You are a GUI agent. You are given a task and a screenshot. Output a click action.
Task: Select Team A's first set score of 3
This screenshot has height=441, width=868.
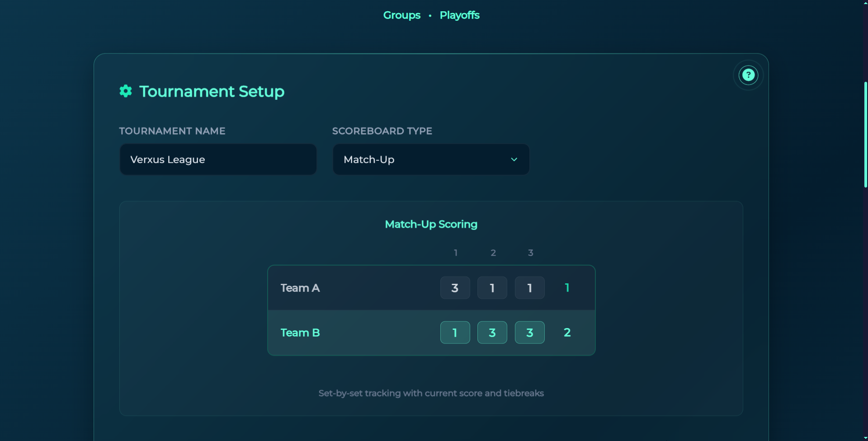click(455, 288)
